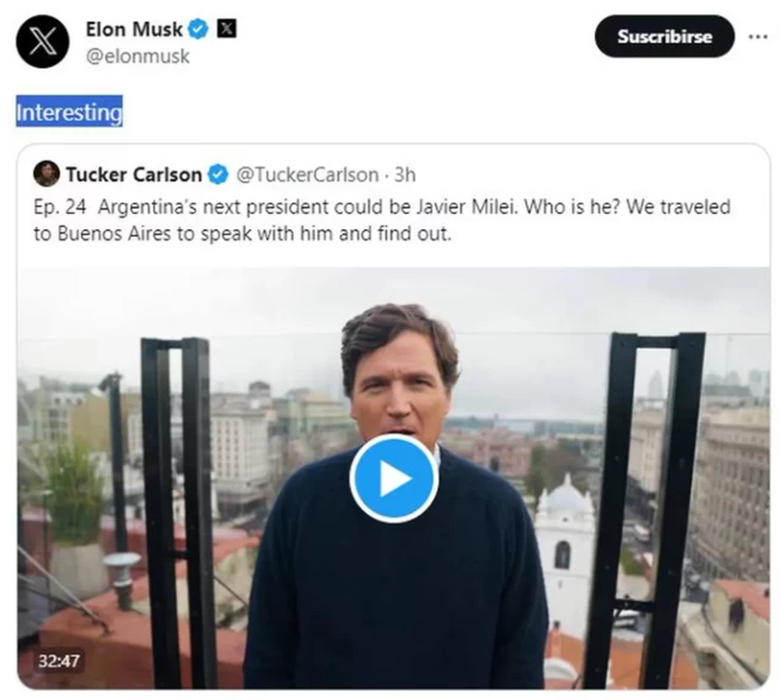Screen dimensions: 781x700
Task: Click the X affiliate badge beside Elon Musk
Action: (x=226, y=29)
